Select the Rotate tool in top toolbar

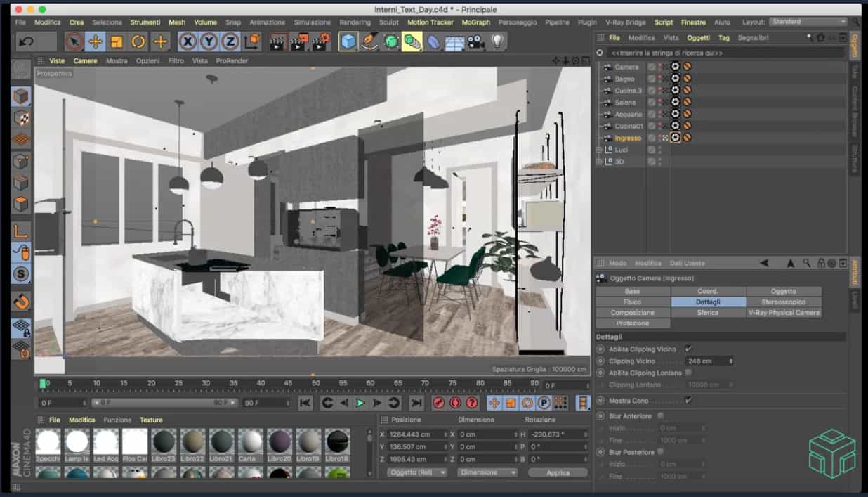(138, 42)
